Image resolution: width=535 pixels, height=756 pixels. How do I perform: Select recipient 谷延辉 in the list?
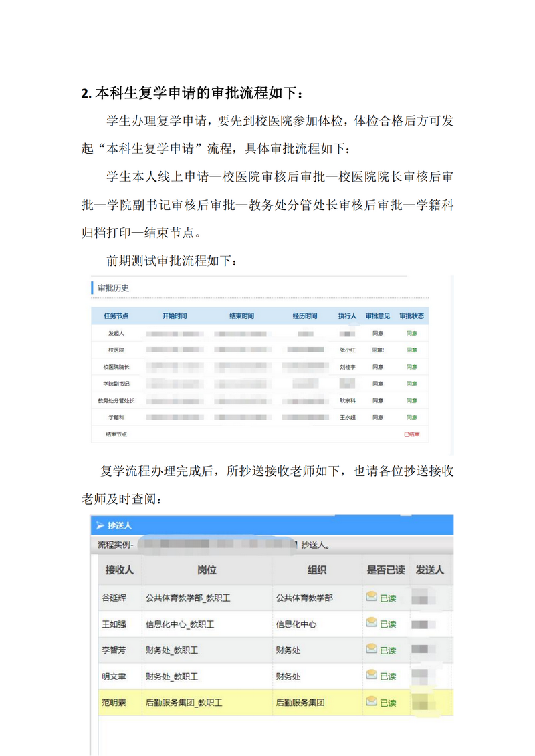(x=114, y=598)
